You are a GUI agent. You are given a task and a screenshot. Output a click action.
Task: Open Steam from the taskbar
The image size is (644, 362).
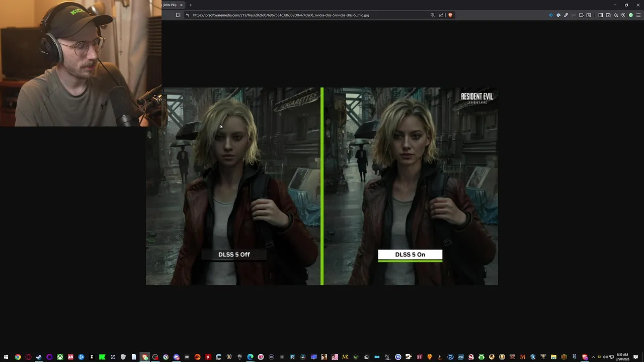tap(39, 357)
